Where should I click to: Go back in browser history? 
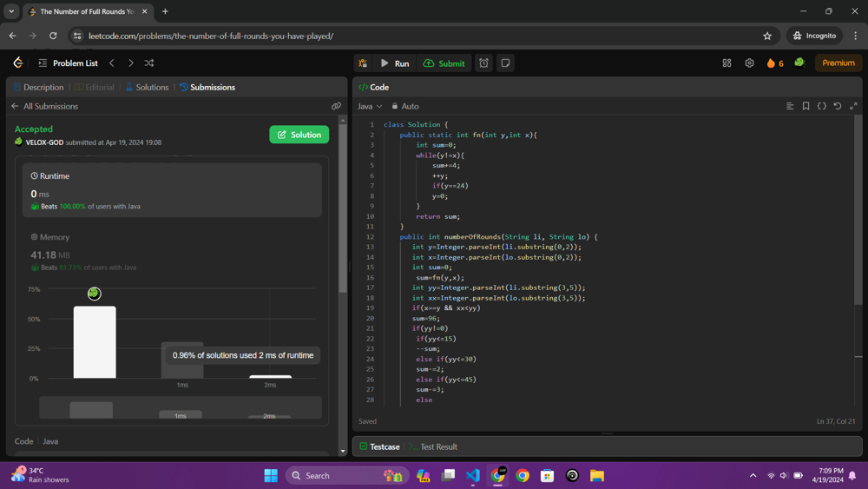[x=13, y=36]
